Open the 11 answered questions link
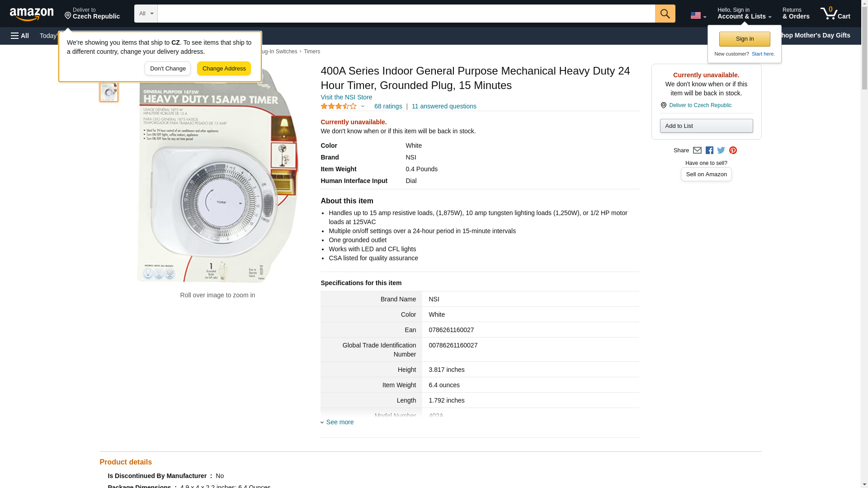 click(444, 107)
